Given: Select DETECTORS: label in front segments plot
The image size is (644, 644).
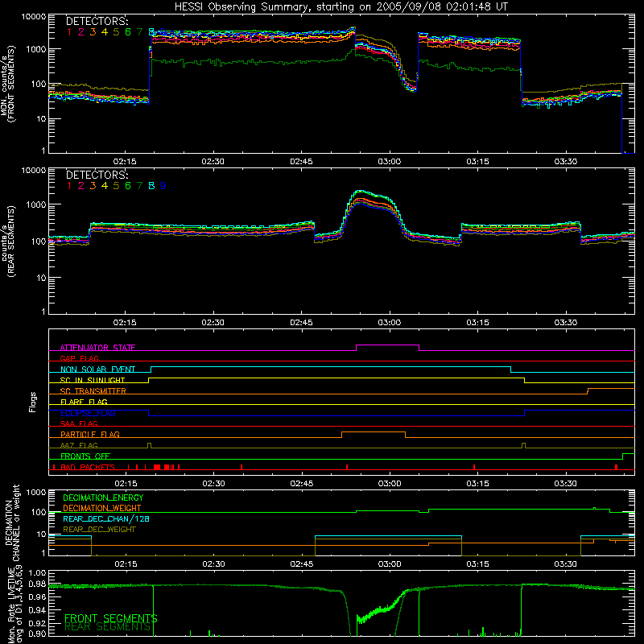Looking at the screenshot, I should (x=97, y=22).
